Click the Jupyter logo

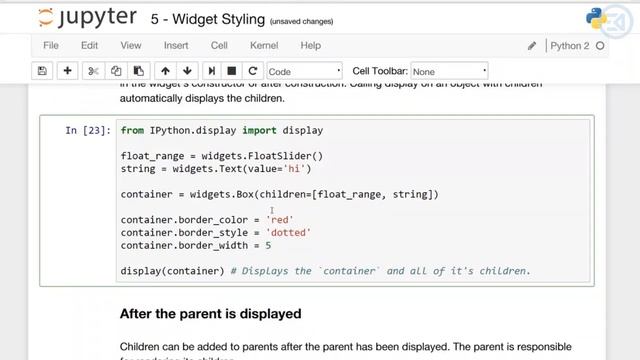(x=87, y=18)
